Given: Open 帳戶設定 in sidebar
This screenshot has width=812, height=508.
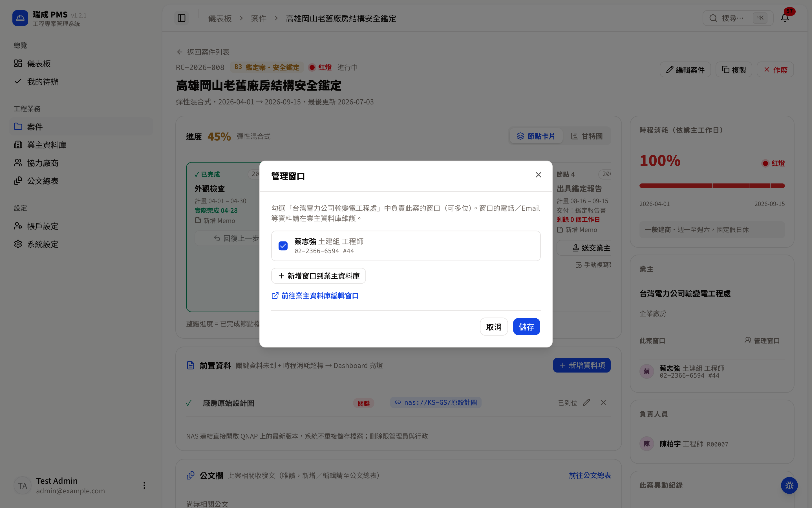Looking at the screenshot, I should [x=81, y=226].
